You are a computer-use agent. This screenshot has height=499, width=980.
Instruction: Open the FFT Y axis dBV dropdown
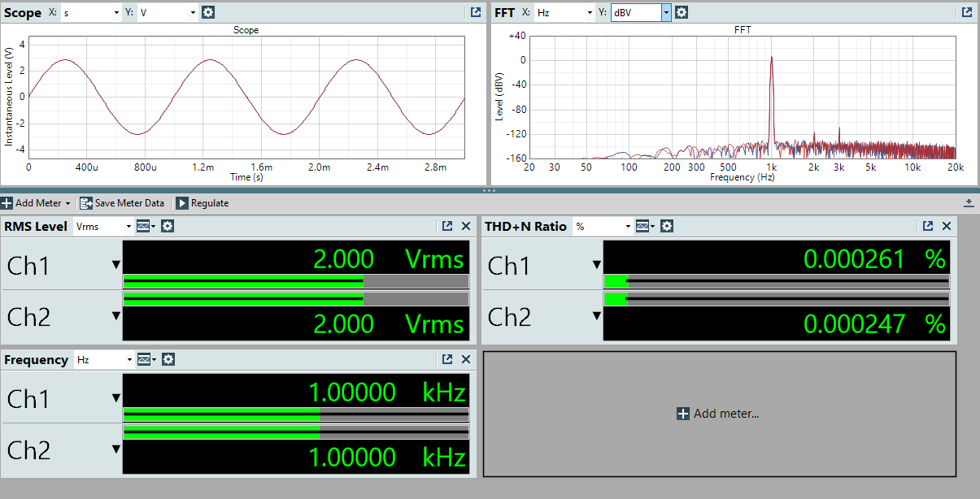641,13
